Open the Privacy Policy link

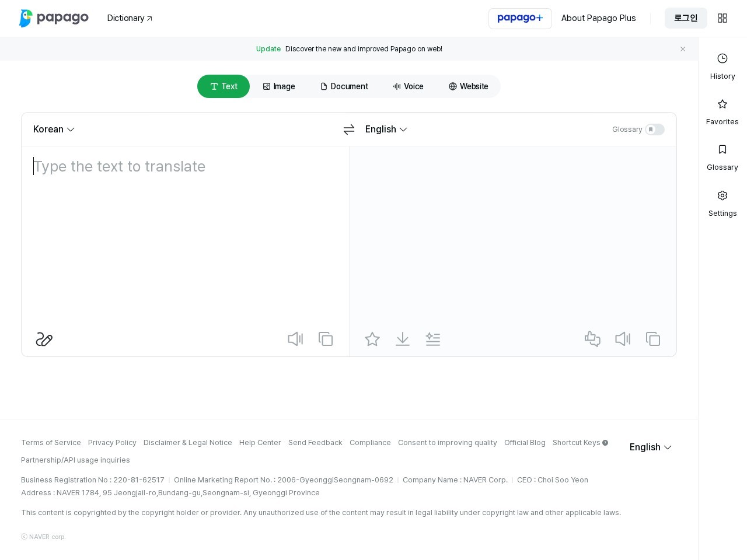(x=112, y=443)
